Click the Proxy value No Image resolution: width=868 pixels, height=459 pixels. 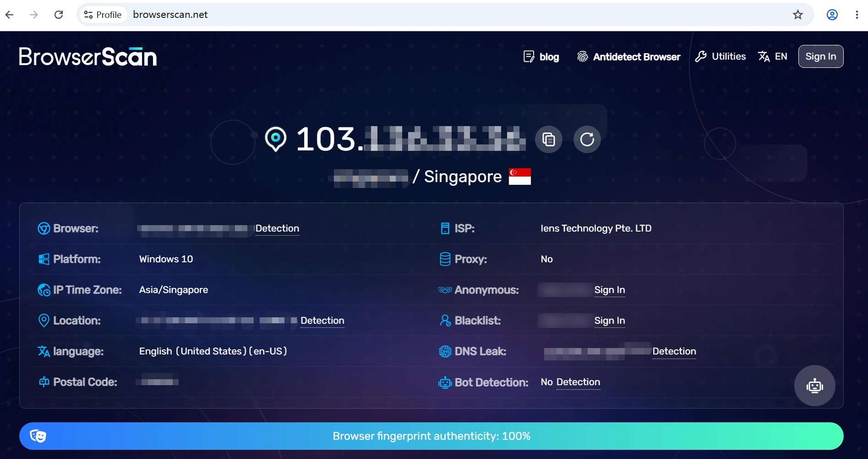click(x=547, y=259)
